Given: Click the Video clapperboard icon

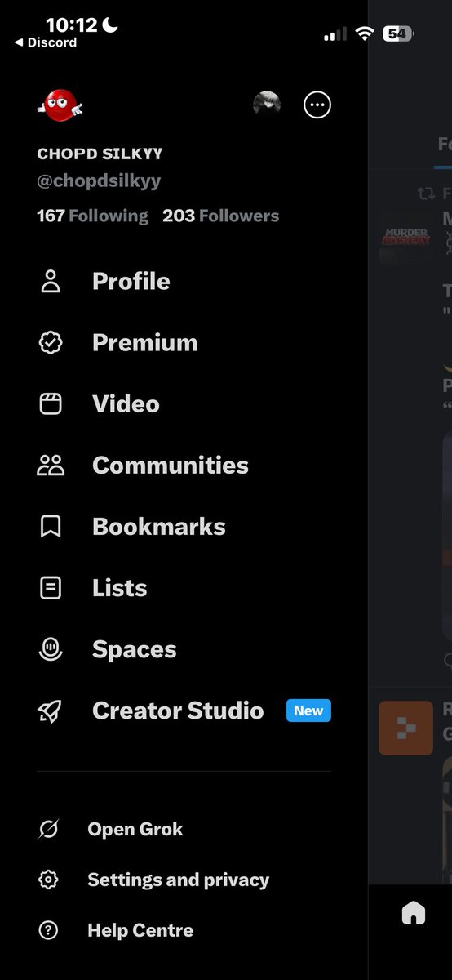Looking at the screenshot, I should coord(51,404).
